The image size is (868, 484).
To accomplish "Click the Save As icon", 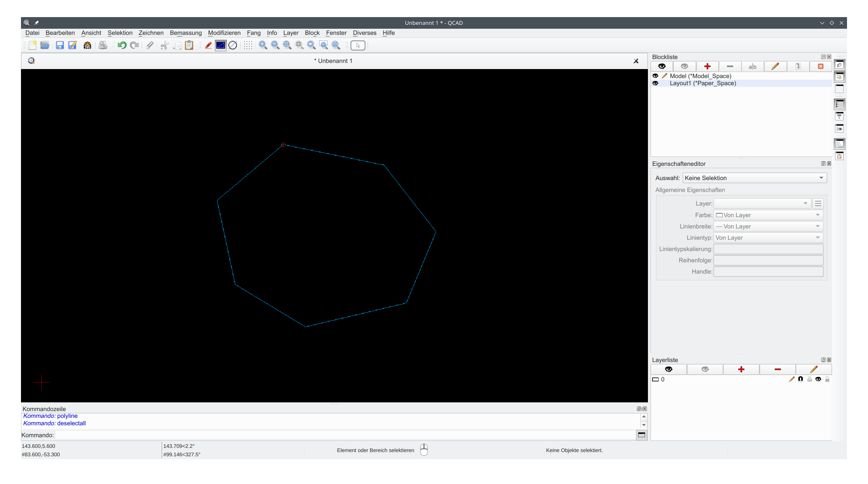I will [x=73, y=45].
